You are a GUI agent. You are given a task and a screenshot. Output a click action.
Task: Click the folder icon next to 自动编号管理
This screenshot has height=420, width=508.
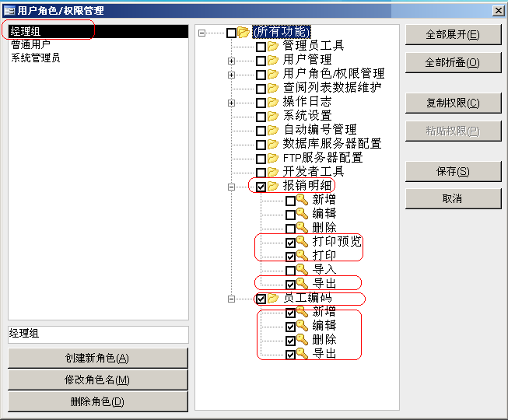click(273, 130)
